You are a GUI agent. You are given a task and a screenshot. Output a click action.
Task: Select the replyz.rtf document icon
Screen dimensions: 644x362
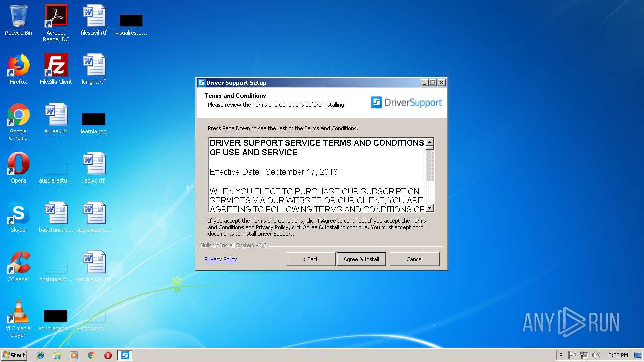coord(94,168)
